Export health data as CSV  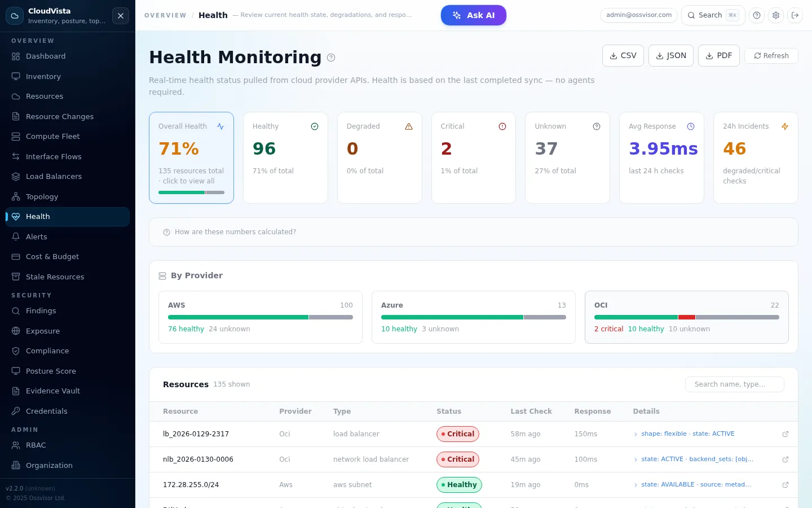point(623,56)
